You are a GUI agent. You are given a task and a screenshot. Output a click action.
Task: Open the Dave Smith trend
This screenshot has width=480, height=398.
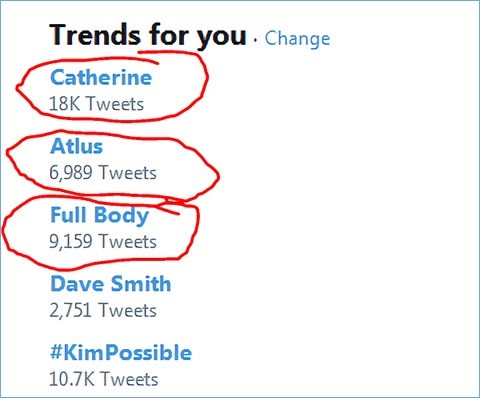click(110, 284)
